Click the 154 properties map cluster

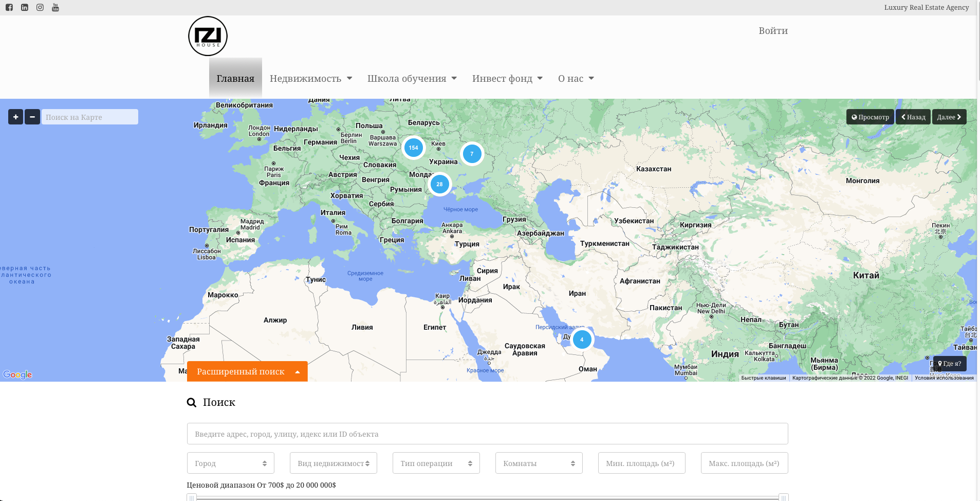click(x=414, y=148)
